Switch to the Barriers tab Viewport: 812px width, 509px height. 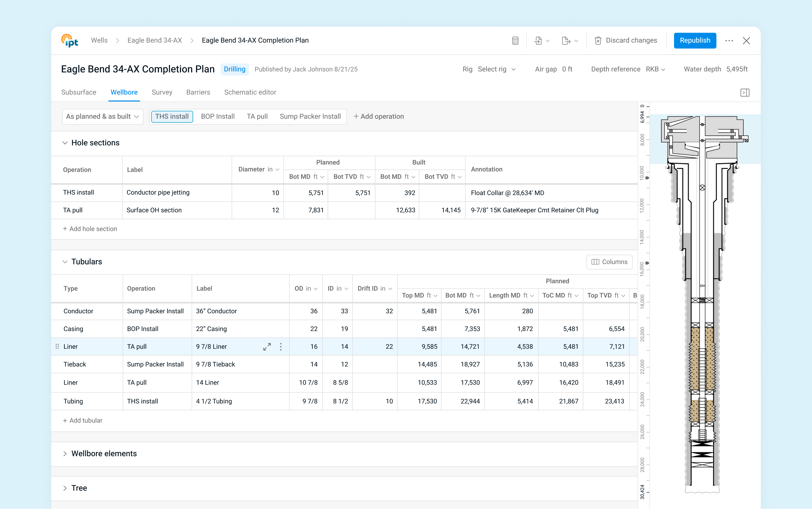pos(198,92)
